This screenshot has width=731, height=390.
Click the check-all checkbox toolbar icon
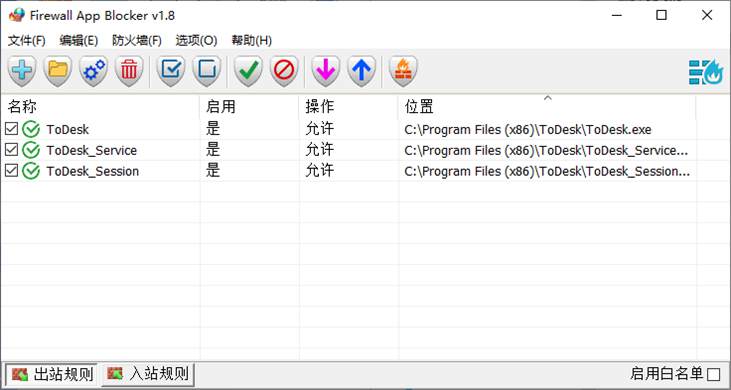point(171,71)
